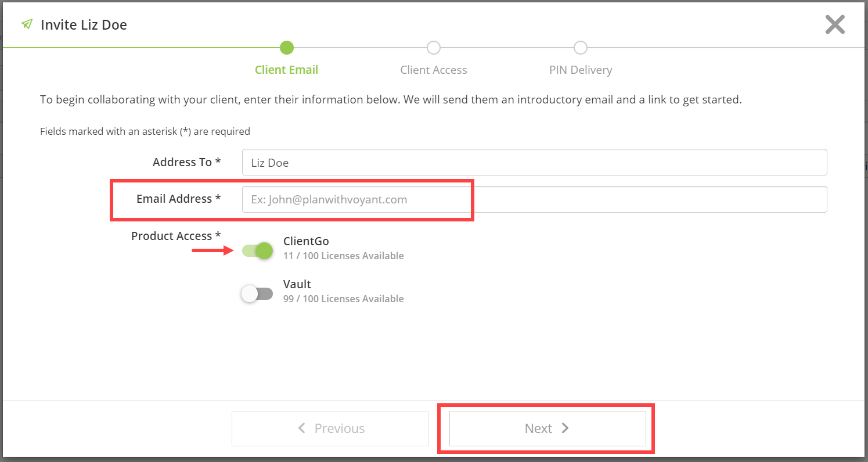Image resolution: width=868 pixels, height=462 pixels.
Task: Click the 11 / 100 Licenses Available text
Action: (x=344, y=256)
